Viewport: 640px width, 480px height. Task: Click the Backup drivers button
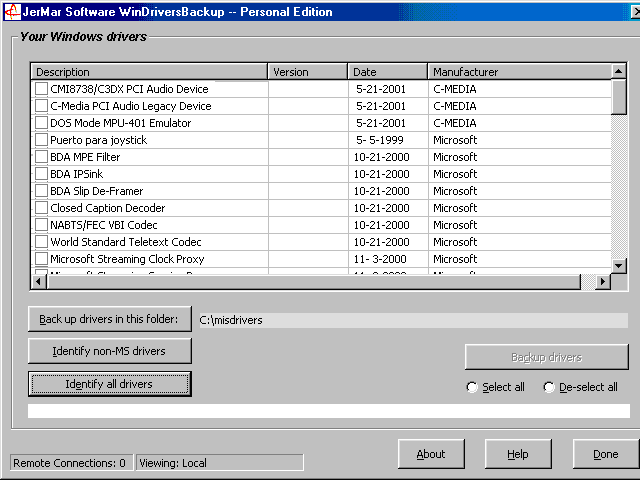coord(547,357)
